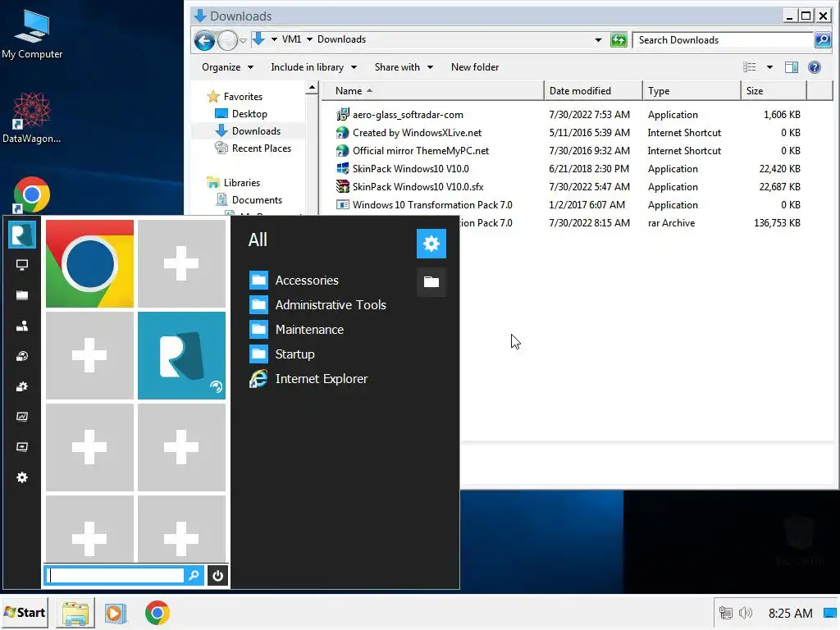This screenshot has height=630, width=840.
Task: Open the Chrome tile in start menu
Action: [x=89, y=263]
